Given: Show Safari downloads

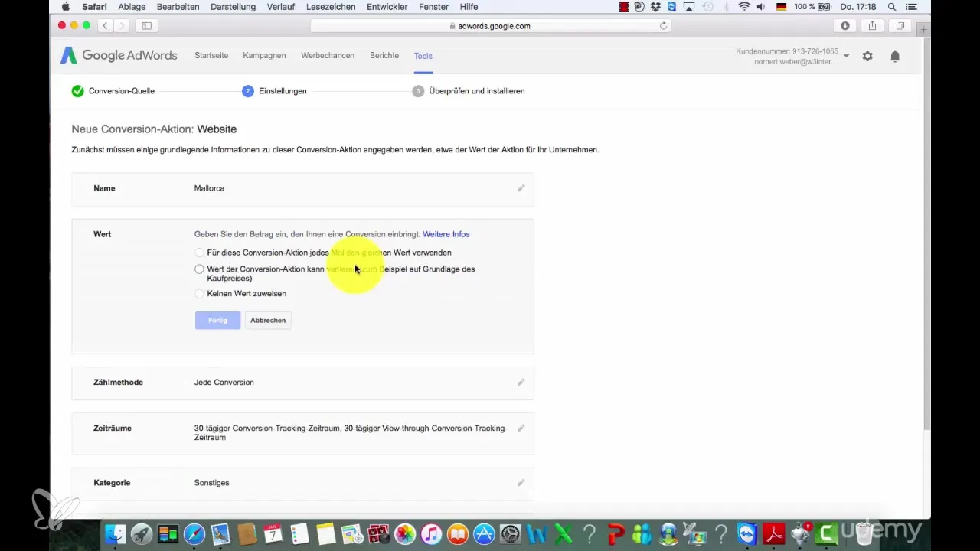Looking at the screenshot, I should tap(845, 26).
